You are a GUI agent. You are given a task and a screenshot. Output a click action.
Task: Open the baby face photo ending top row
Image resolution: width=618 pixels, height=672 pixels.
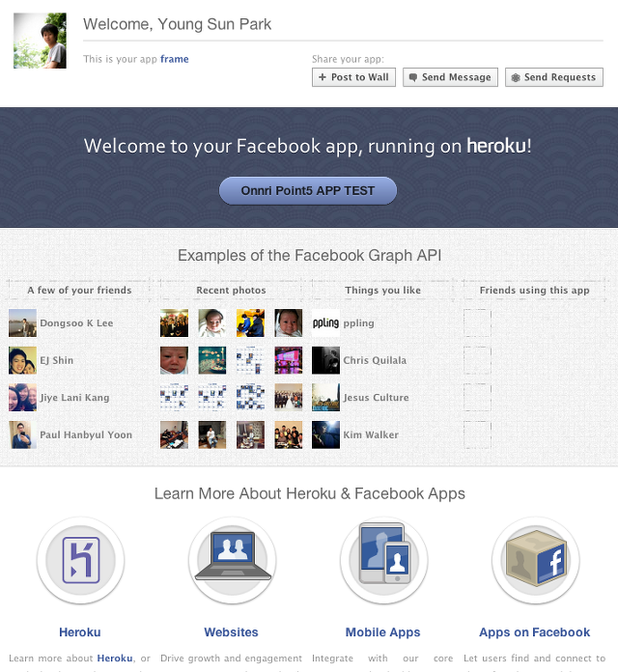[x=289, y=323]
